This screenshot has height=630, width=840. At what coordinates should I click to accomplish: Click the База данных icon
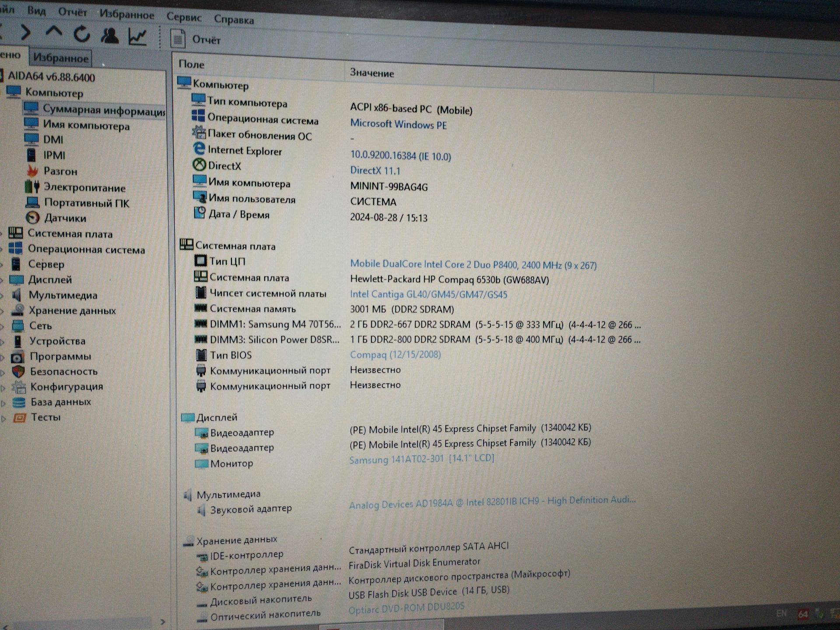tap(19, 402)
